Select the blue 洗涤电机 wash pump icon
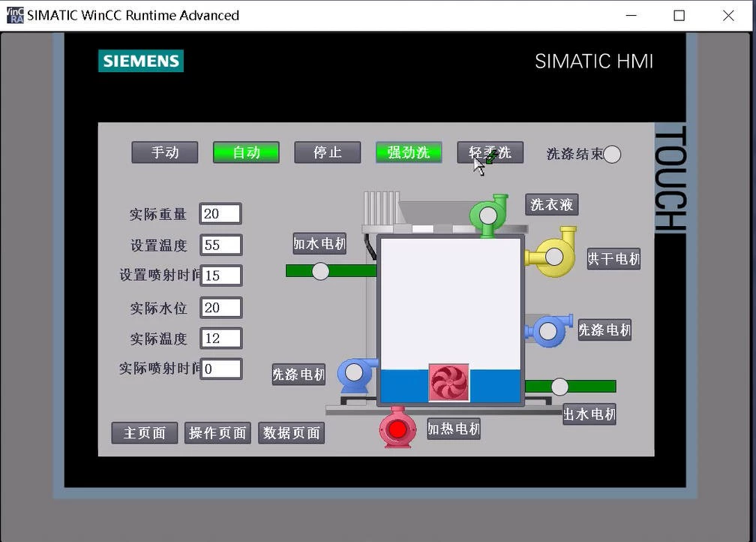The height and width of the screenshot is (542, 756). click(548, 330)
